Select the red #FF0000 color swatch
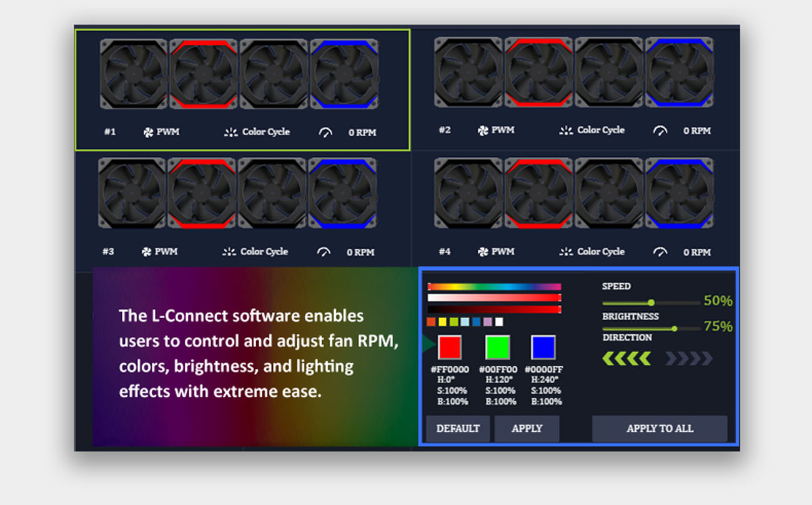 click(450, 347)
